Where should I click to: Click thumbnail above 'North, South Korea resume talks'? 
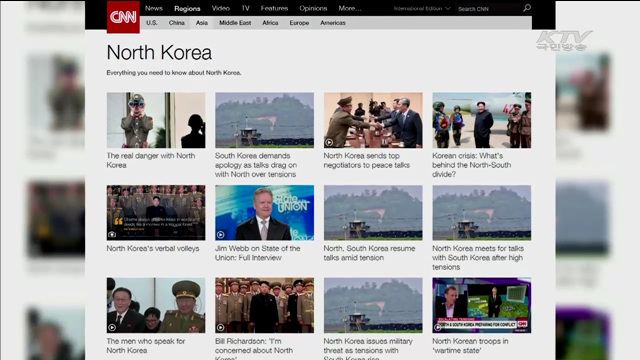(373, 213)
